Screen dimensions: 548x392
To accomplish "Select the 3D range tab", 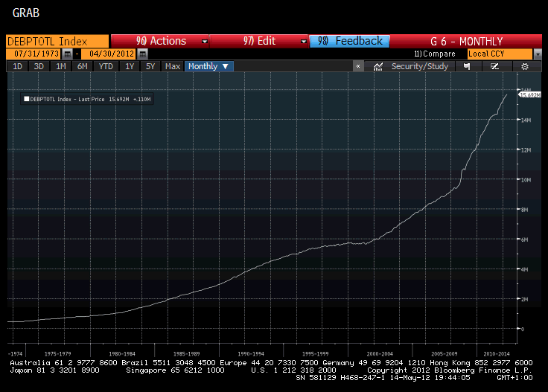I will point(39,66).
